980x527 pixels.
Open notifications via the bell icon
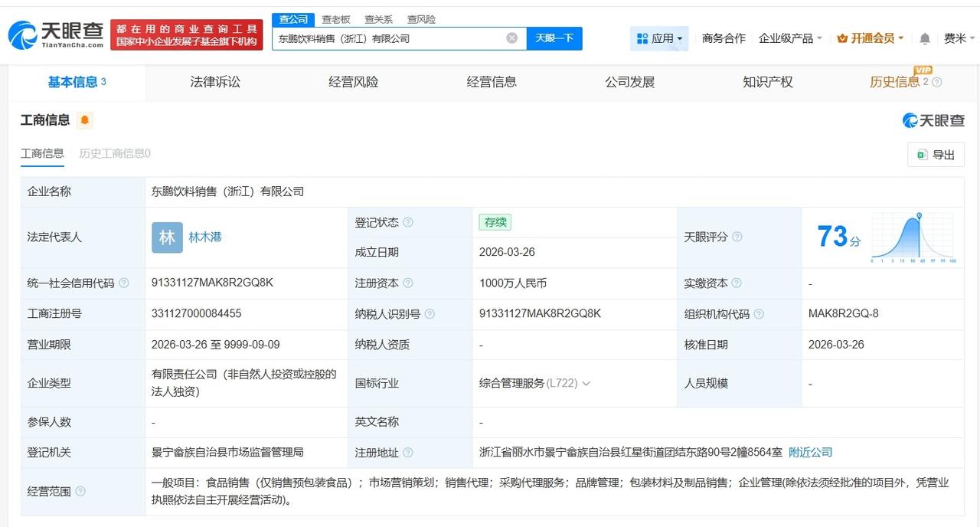(x=923, y=38)
